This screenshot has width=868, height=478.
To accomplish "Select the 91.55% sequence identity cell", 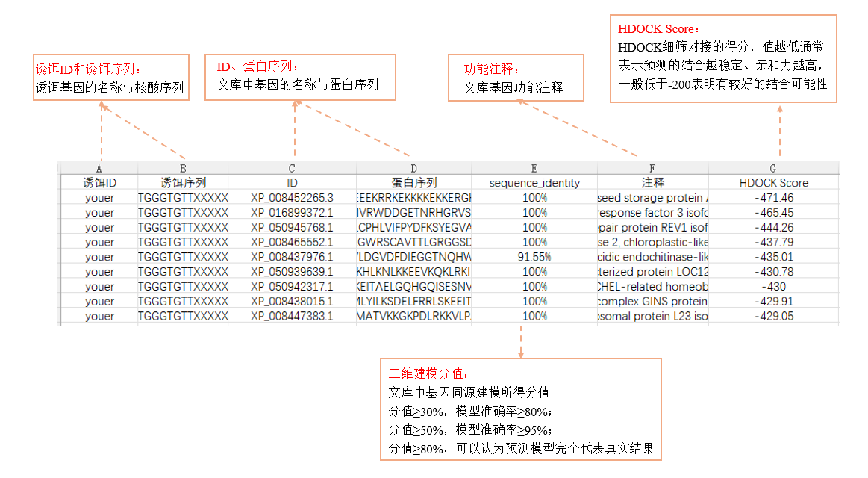I will point(534,257).
